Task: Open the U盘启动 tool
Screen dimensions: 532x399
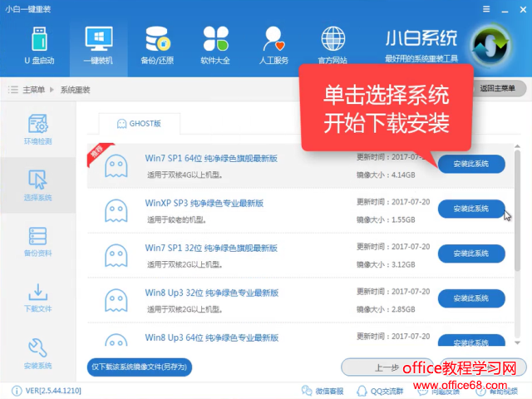Action: tap(39, 46)
